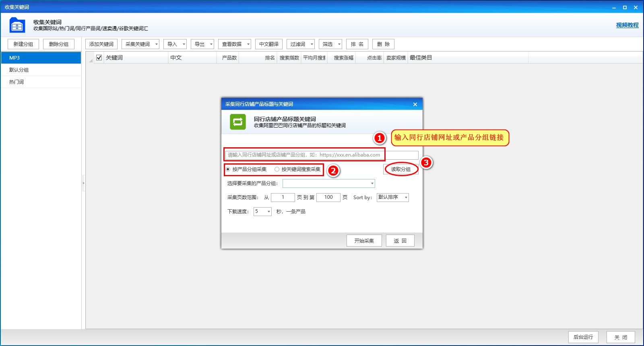This screenshot has width=644, height=346.
Task: Click the 读取分组 button
Action: coord(401,169)
